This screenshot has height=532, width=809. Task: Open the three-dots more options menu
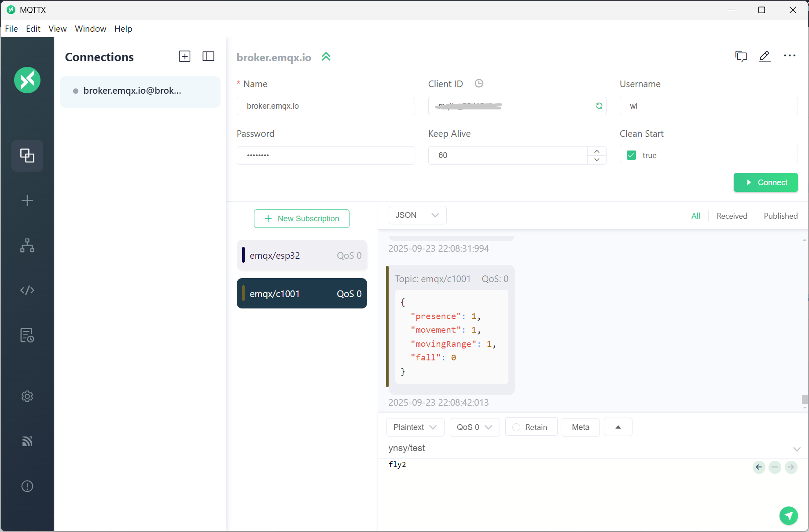(790, 56)
